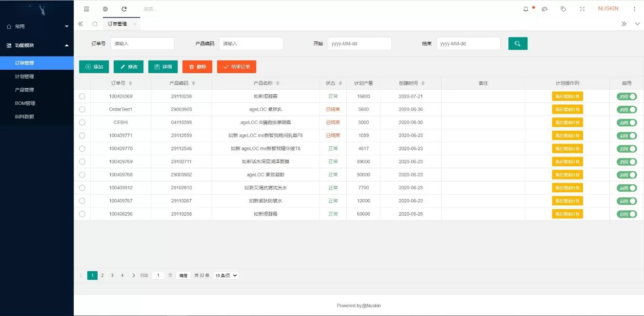This screenshot has width=644, height=316.
Task: Click product name 如新活水深层润泽面膜
Action: [265, 162]
